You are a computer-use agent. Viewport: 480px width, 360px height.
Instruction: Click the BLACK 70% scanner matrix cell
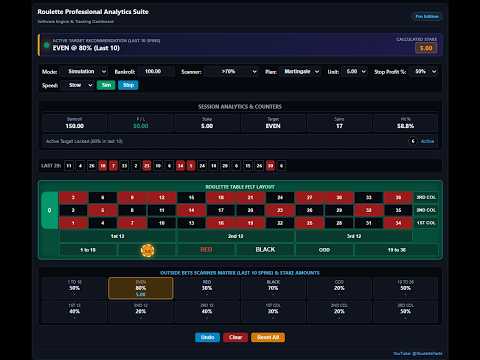273,288
